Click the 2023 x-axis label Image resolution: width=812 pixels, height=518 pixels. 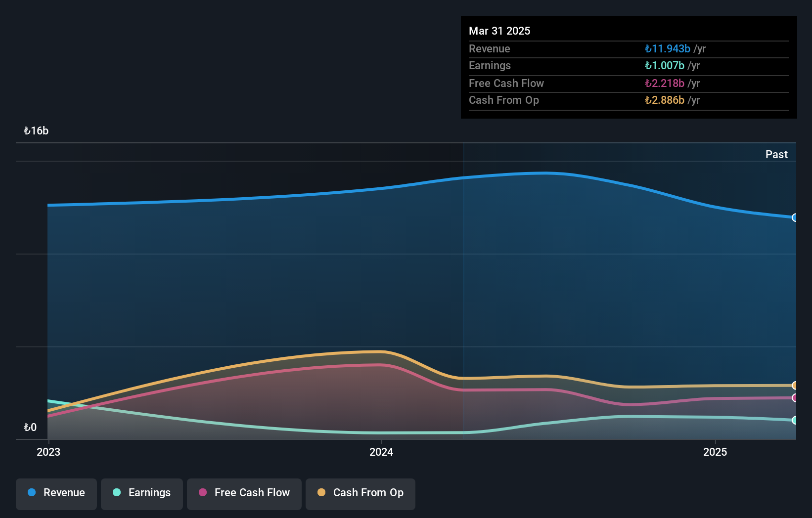click(48, 452)
